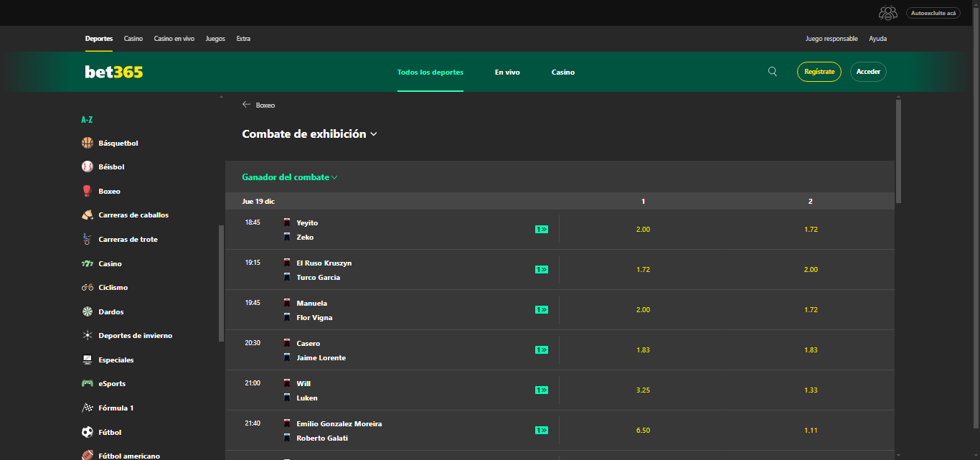The image size is (980, 460).
Task: Click the Autoexcluite acá button
Action: 932,13
